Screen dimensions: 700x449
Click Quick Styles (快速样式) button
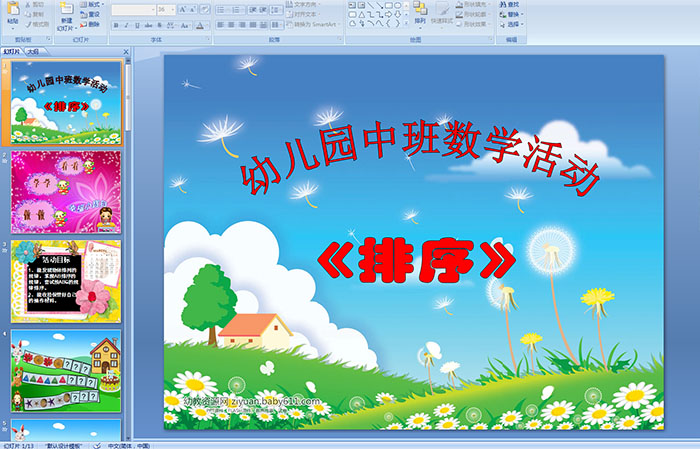(x=442, y=14)
